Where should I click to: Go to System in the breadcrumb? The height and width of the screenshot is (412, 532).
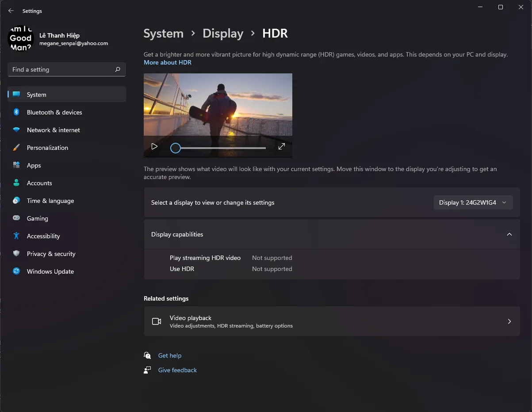[x=163, y=33]
